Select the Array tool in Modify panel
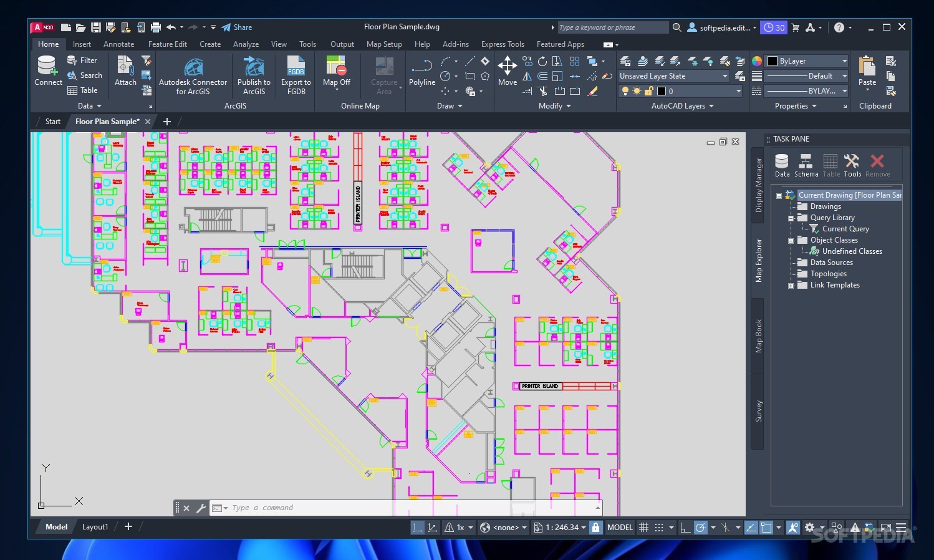 (x=575, y=61)
